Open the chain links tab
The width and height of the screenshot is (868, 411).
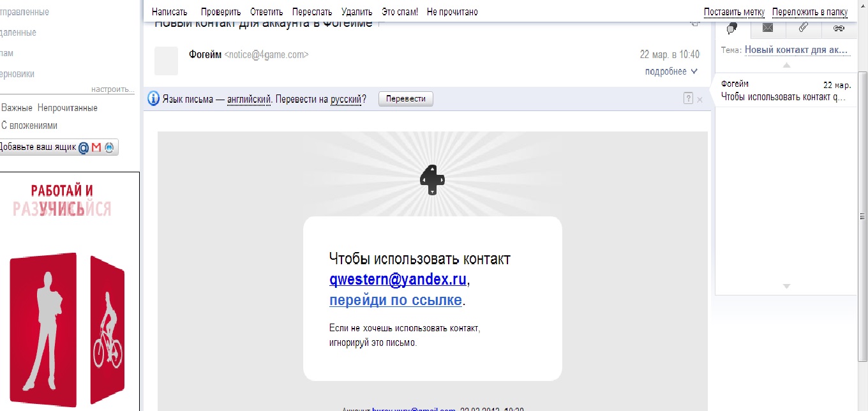click(839, 28)
